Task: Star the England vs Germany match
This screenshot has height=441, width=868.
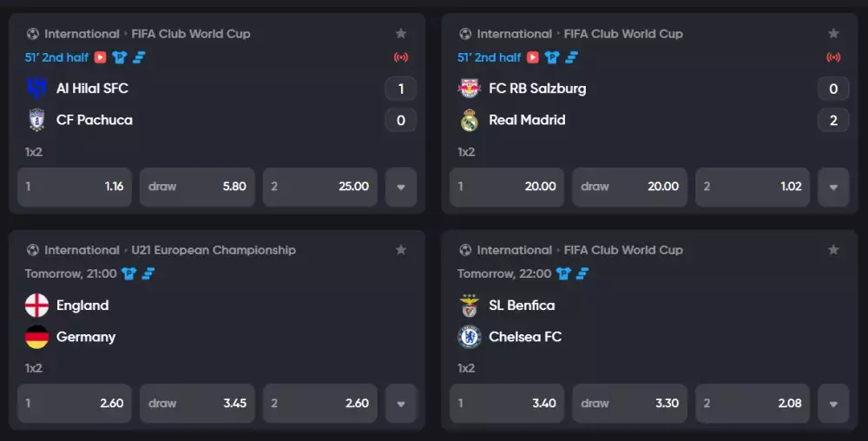Action: 401,250
